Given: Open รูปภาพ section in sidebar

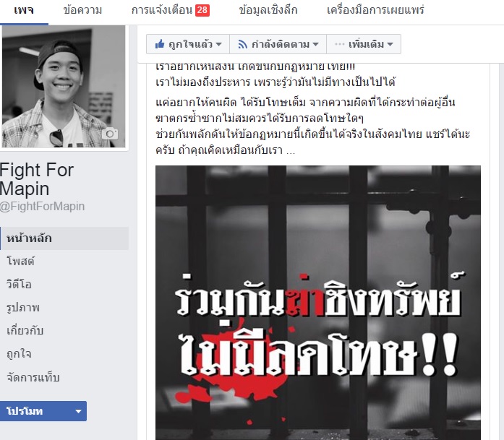Looking at the screenshot, I should [x=23, y=307].
